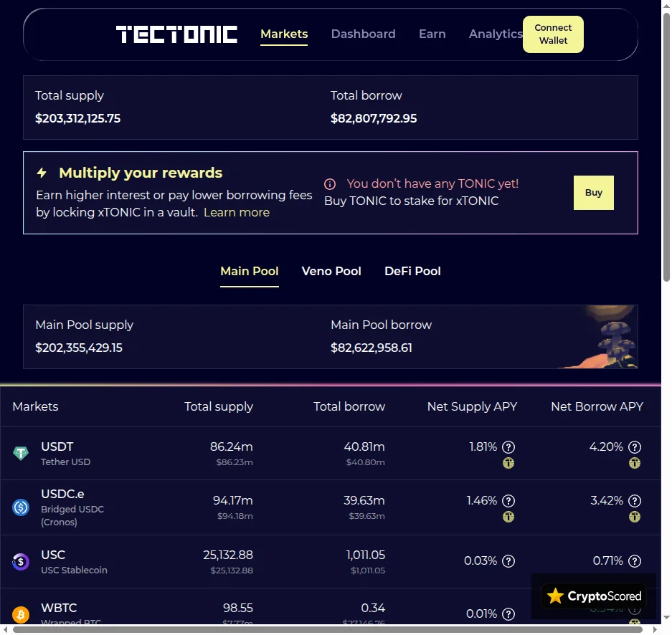Click the USDT Tether token icon
The image size is (672, 635).
pyautogui.click(x=21, y=453)
